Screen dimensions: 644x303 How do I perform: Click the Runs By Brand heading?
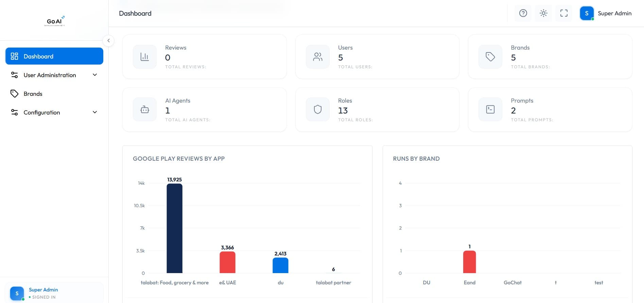click(x=416, y=159)
